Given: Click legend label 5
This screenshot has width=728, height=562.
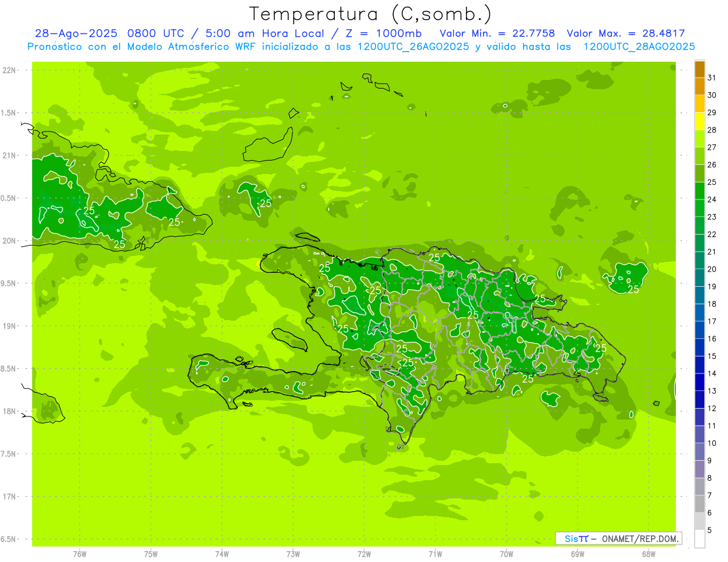Looking at the screenshot, I should click(x=709, y=530).
